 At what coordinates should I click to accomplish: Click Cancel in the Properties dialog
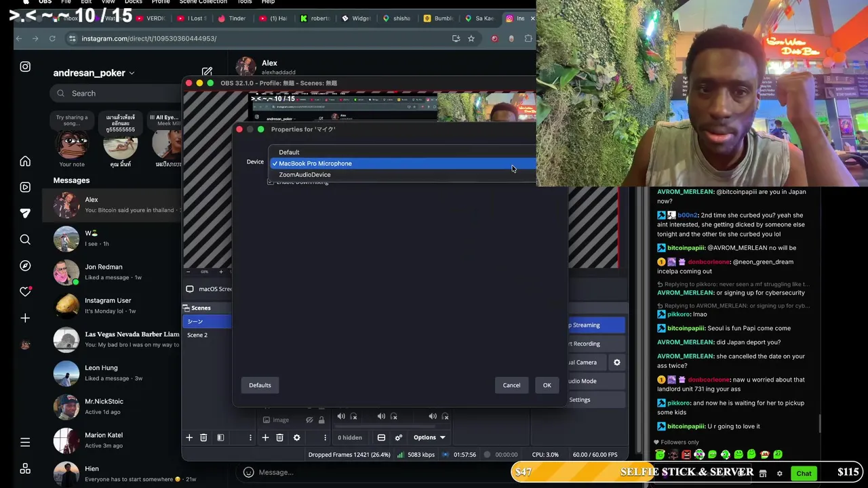(x=511, y=385)
